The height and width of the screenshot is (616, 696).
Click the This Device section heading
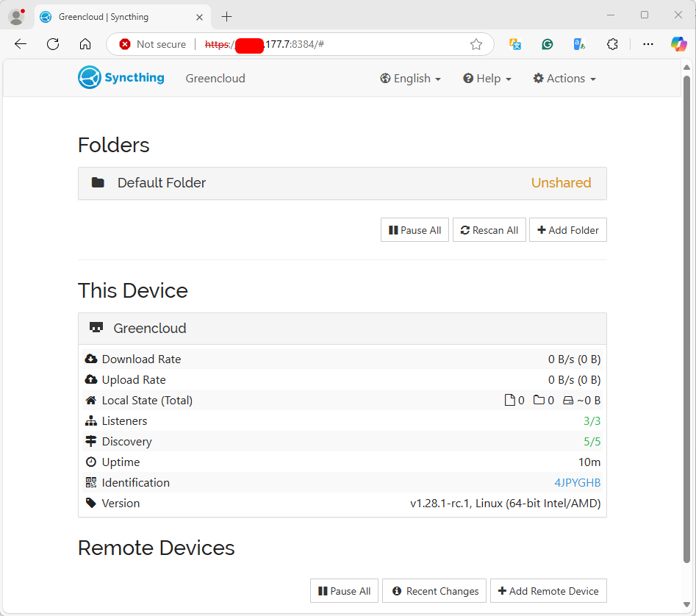point(133,290)
